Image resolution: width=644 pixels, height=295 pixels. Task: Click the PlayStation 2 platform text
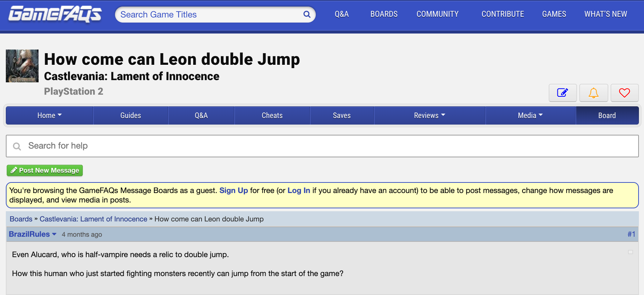73,91
